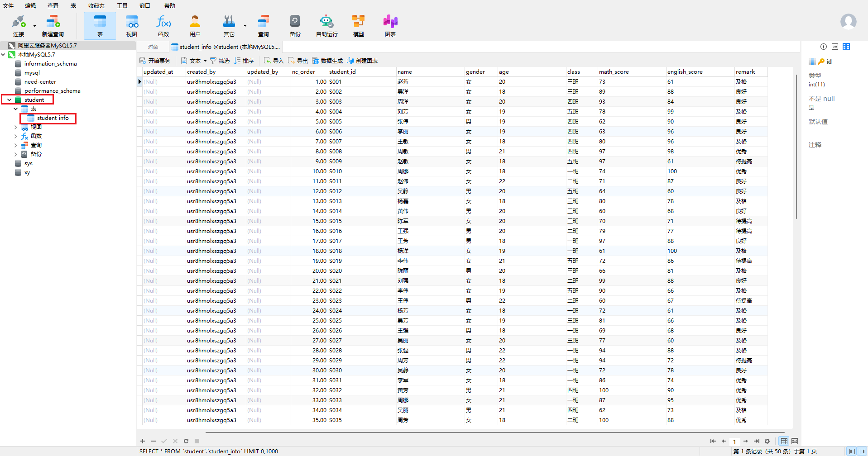Show DDL view in the right panel
868x456 pixels.
click(x=835, y=47)
